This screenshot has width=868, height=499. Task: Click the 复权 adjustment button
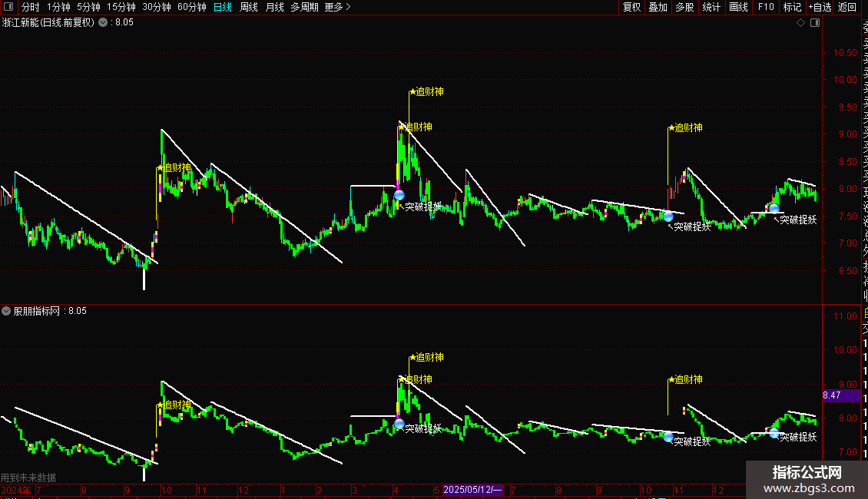631,7
